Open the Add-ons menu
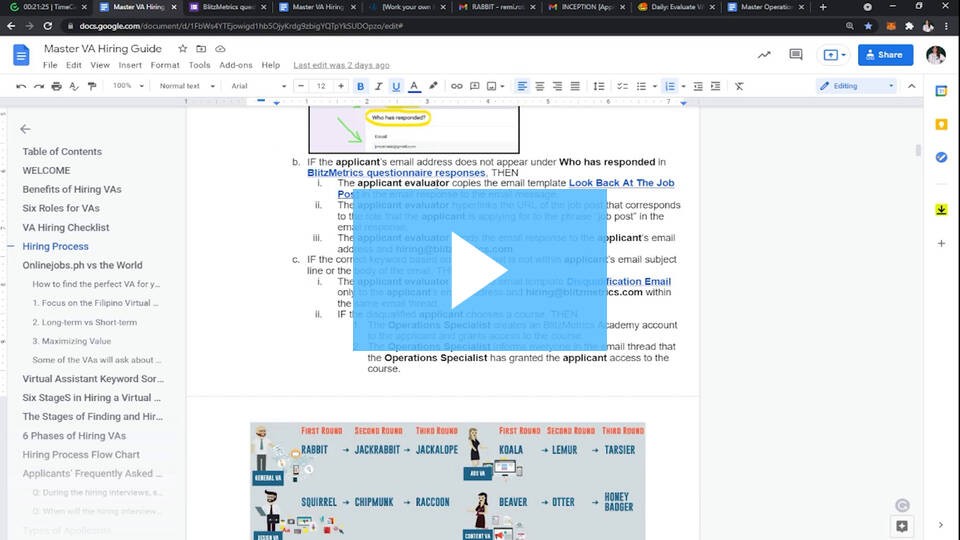The image size is (960, 540). coord(236,65)
